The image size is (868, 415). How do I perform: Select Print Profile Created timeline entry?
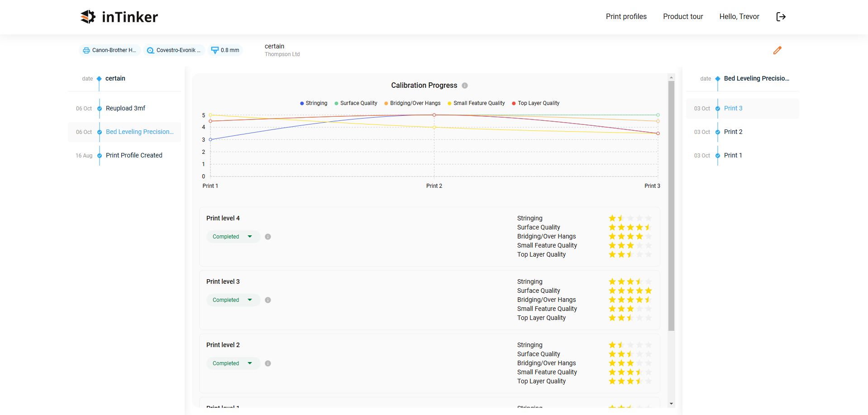(124, 156)
